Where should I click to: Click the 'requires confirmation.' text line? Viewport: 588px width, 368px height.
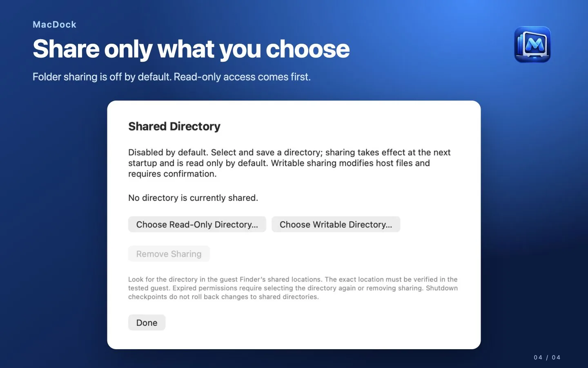point(172,174)
